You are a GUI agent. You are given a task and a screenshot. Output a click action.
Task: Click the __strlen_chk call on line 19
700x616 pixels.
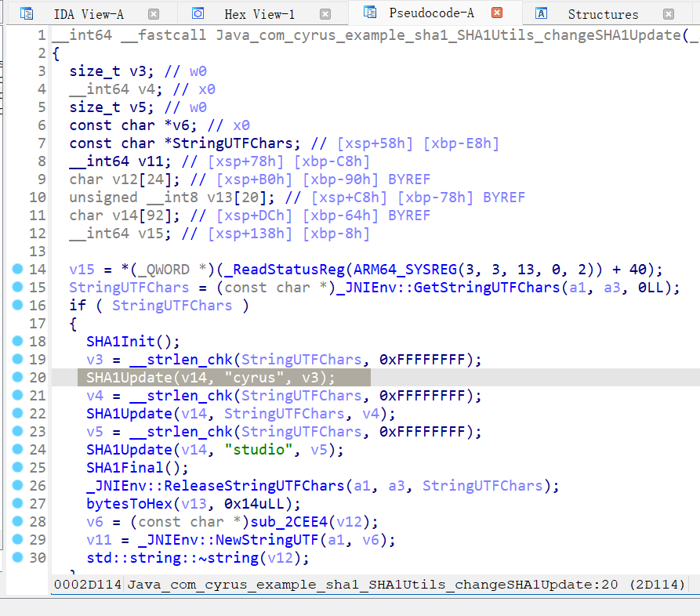point(181,360)
